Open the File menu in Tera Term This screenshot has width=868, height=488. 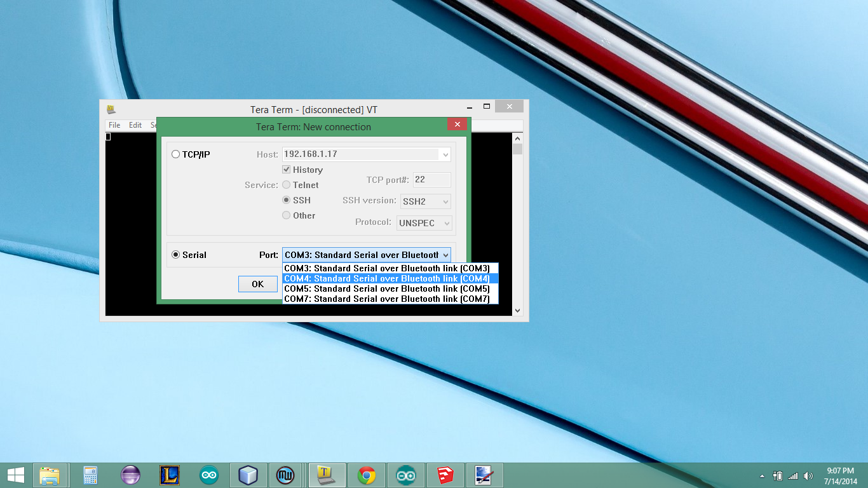tap(114, 125)
